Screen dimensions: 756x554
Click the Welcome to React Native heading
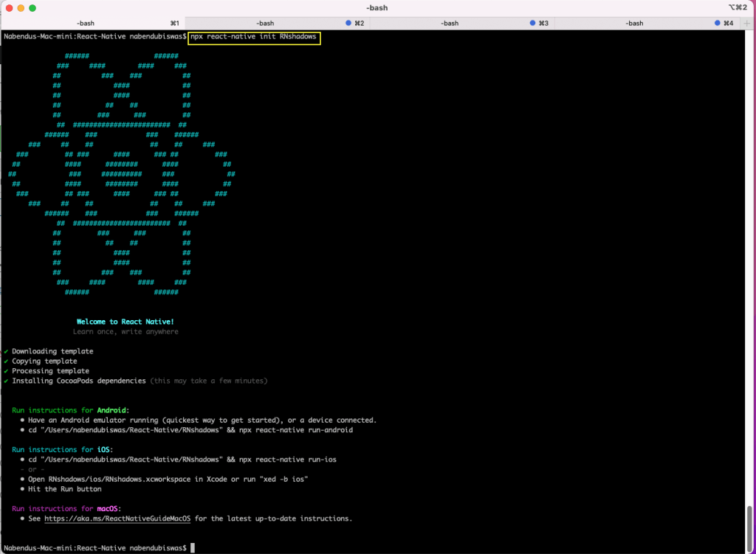point(126,322)
